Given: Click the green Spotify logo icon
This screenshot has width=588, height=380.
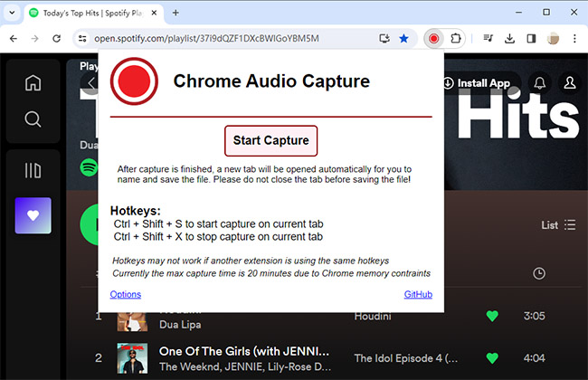Looking at the screenshot, I should tap(89, 167).
